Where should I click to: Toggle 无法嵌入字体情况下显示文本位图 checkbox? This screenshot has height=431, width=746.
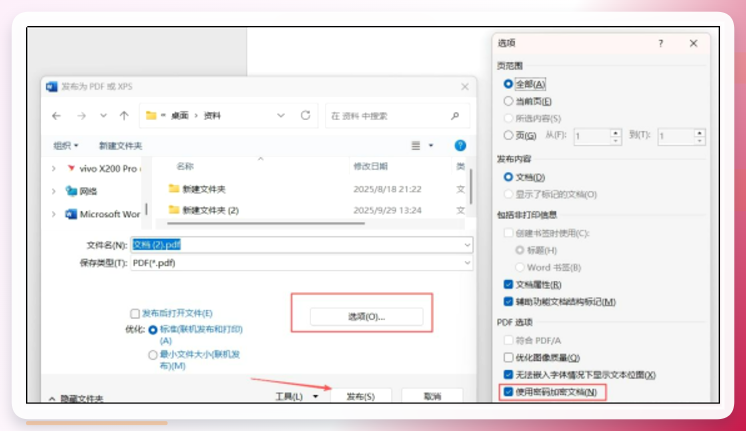508,375
